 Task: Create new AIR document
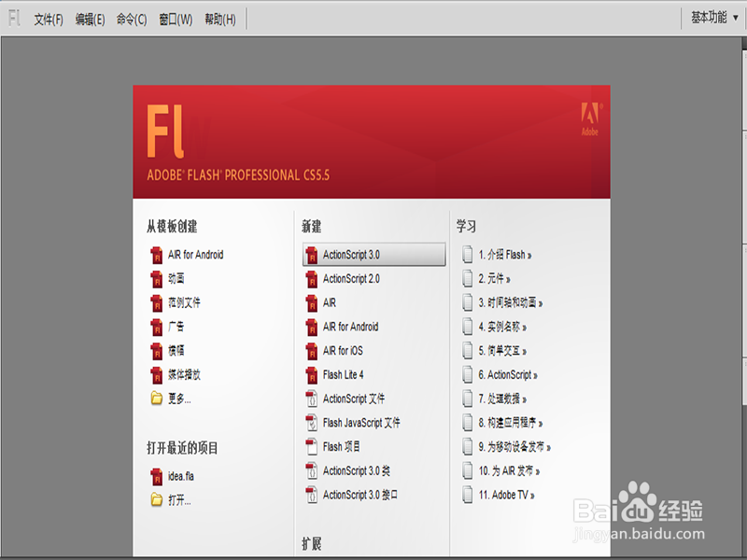pyautogui.click(x=330, y=302)
